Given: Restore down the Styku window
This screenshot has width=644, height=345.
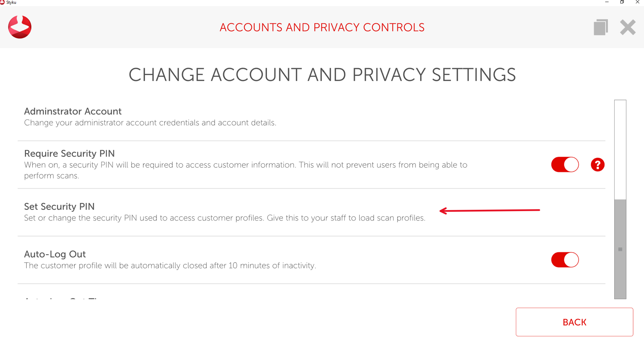Looking at the screenshot, I should click(x=622, y=2).
